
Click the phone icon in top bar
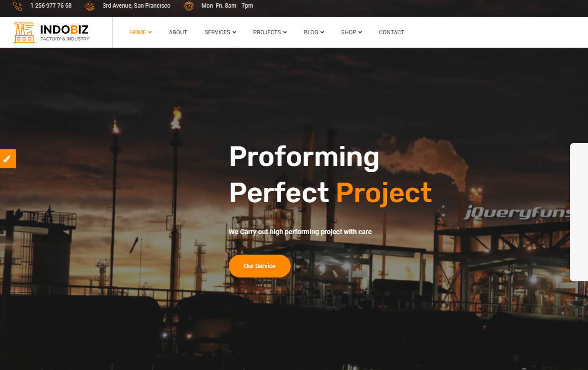(x=18, y=6)
